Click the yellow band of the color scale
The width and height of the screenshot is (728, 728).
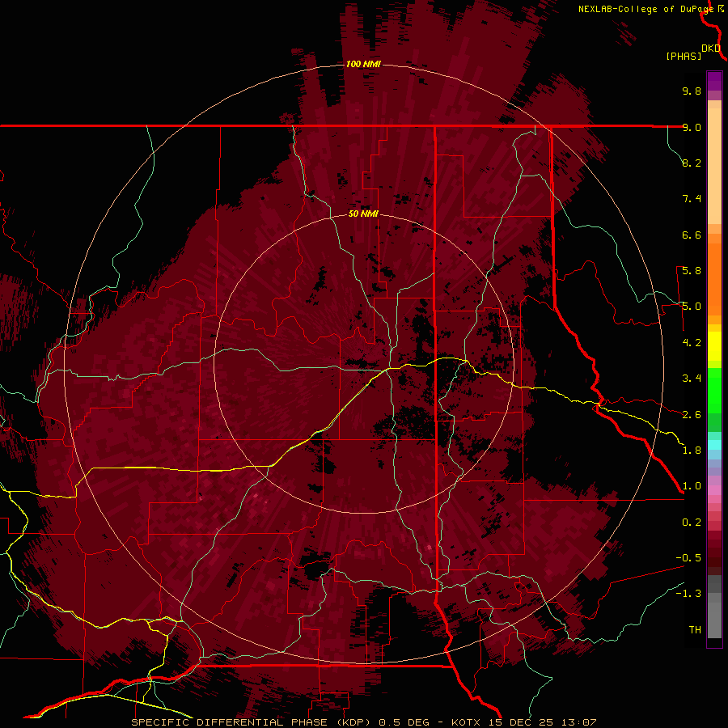[x=714, y=346]
